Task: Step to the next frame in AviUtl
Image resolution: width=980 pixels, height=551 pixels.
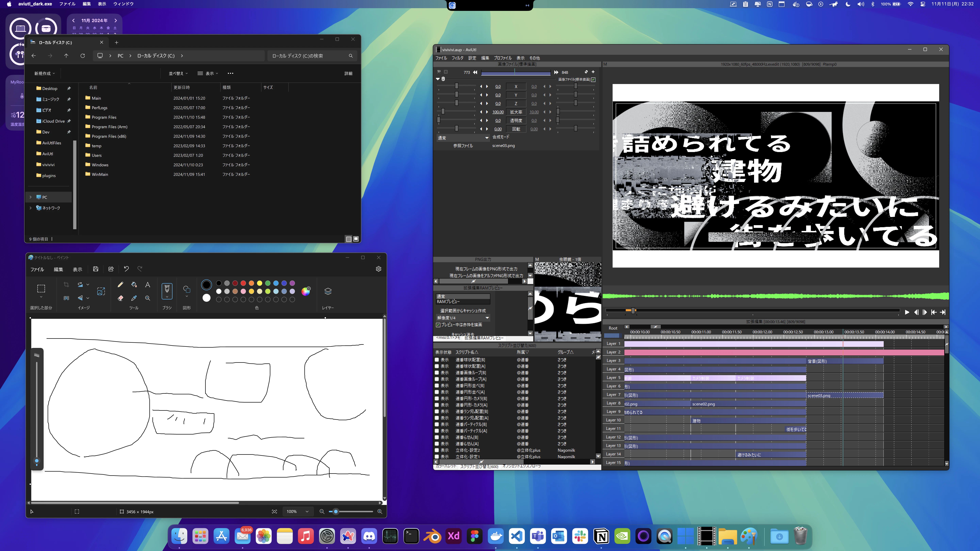Action: (925, 312)
